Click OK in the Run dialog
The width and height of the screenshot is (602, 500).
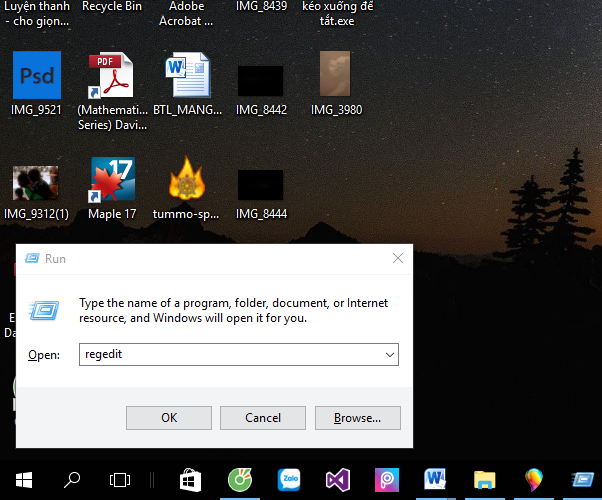click(x=169, y=418)
